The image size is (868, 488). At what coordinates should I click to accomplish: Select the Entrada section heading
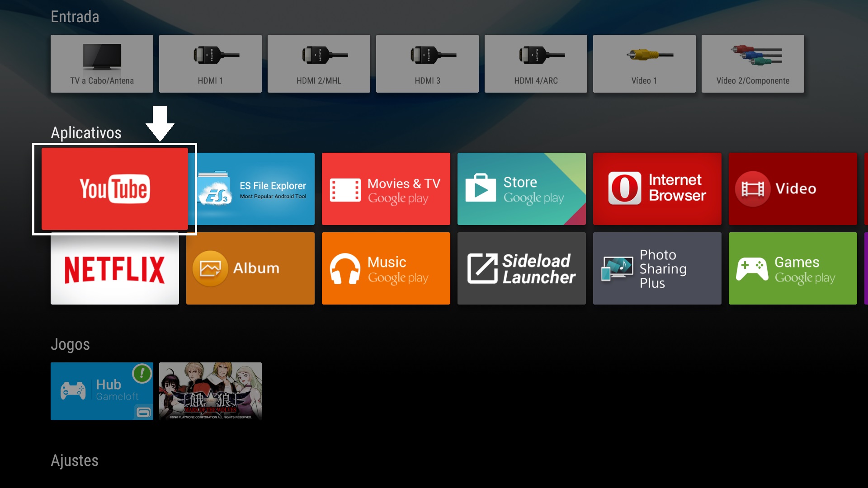tap(75, 17)
